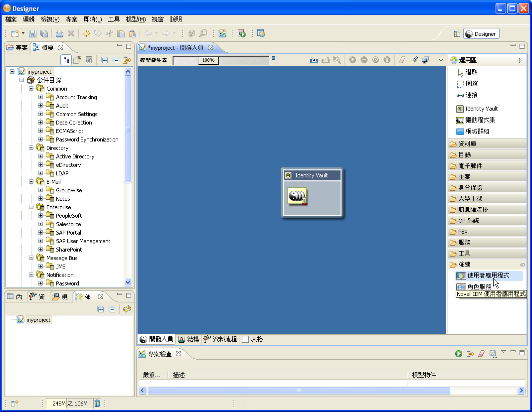This screenshot has height=412, width=532.
Task: Expand the Active Directory folder
Action: (x=41, y=156)
